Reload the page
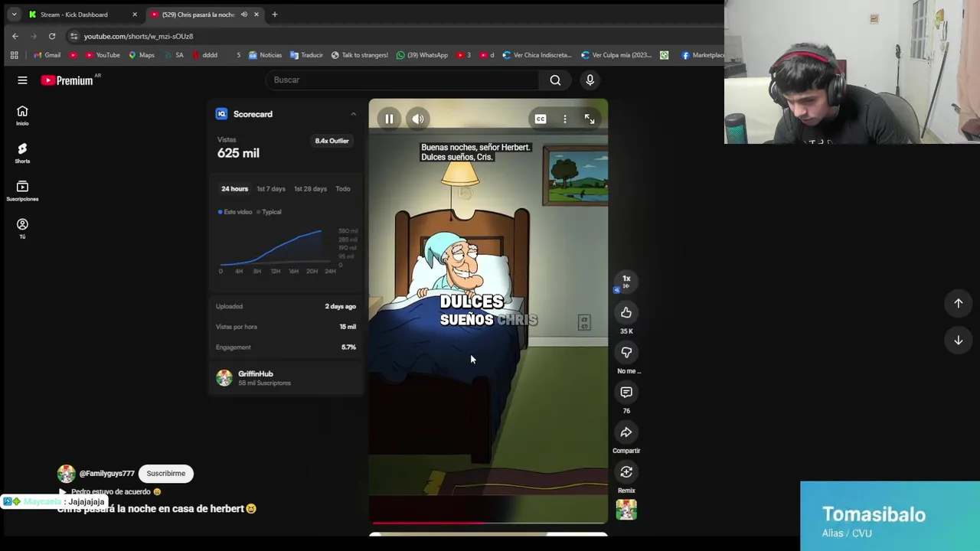The height and width of the screenshot is (551, 980). pos(52,36)
